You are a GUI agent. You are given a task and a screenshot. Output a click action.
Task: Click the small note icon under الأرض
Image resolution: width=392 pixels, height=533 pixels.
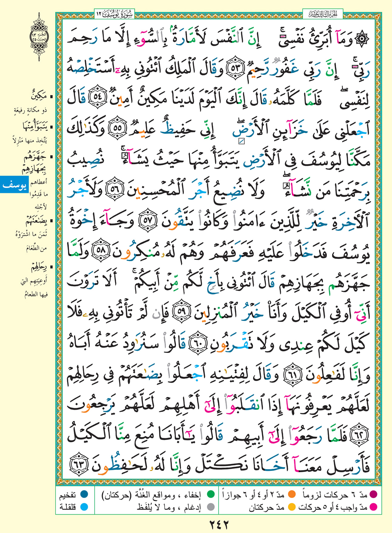click(242, 141)
